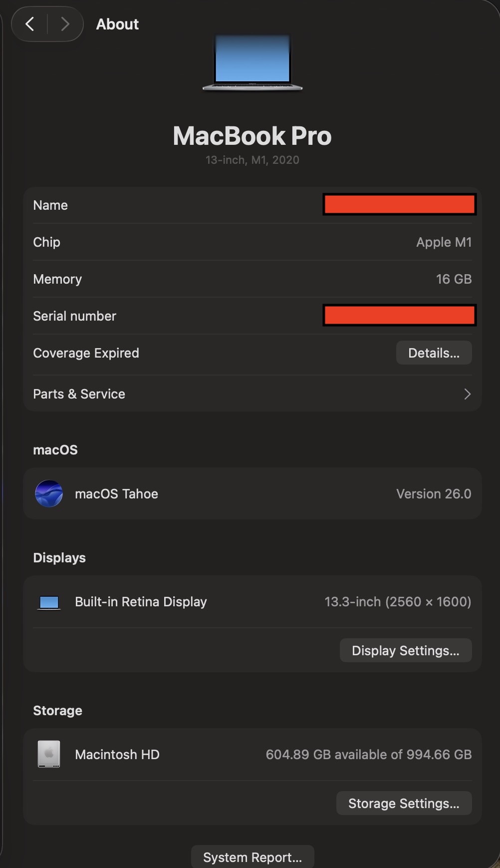Click the forward navigation arrow
Screen dimensions: 500x868
(65, 24)
